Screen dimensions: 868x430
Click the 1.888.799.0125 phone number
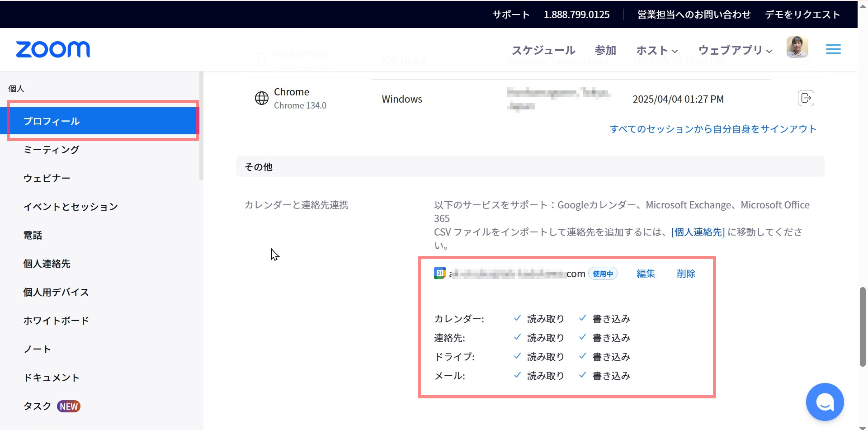tap(576, 14)
